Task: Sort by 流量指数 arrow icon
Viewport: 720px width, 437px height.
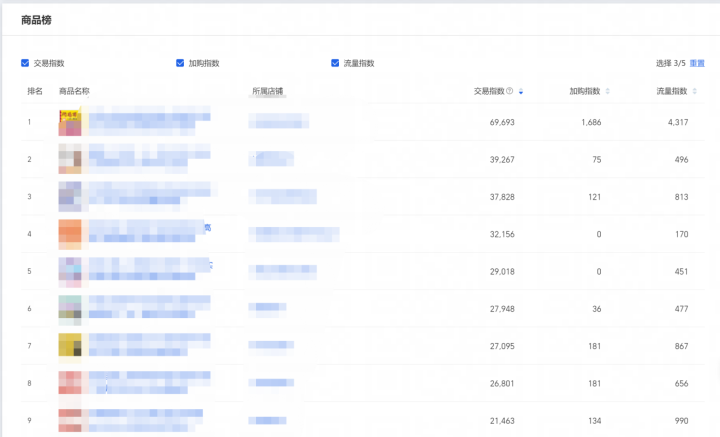Action: click(694, 91)
